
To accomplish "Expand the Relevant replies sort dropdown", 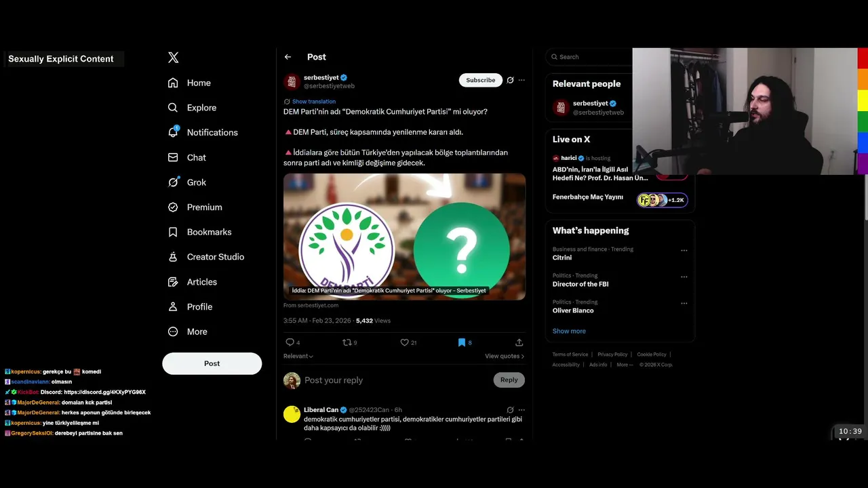I will tap(298, 356).
